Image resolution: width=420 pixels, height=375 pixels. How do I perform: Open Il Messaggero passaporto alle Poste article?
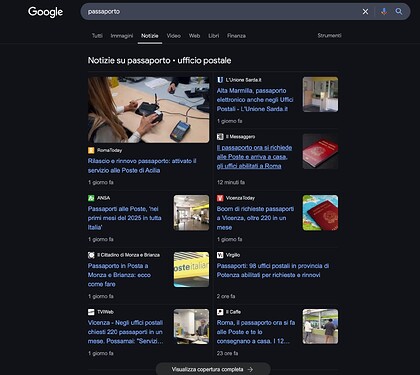[254, 157]
